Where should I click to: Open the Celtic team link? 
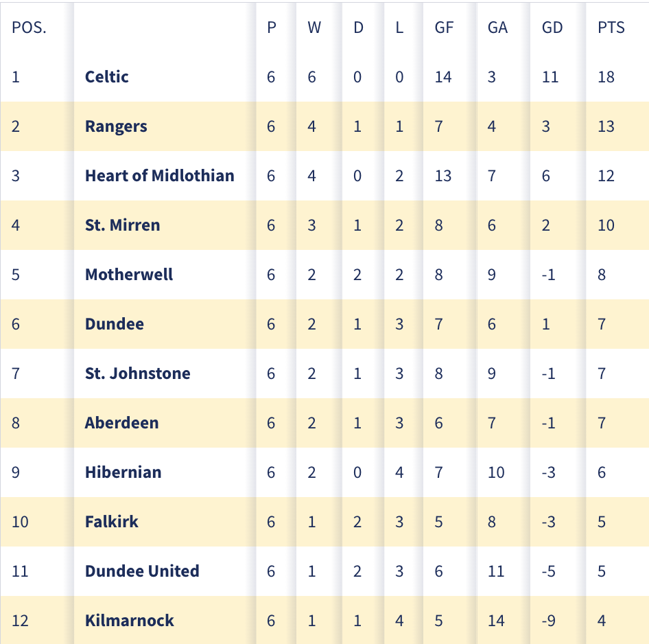click(x=107, y=77)
